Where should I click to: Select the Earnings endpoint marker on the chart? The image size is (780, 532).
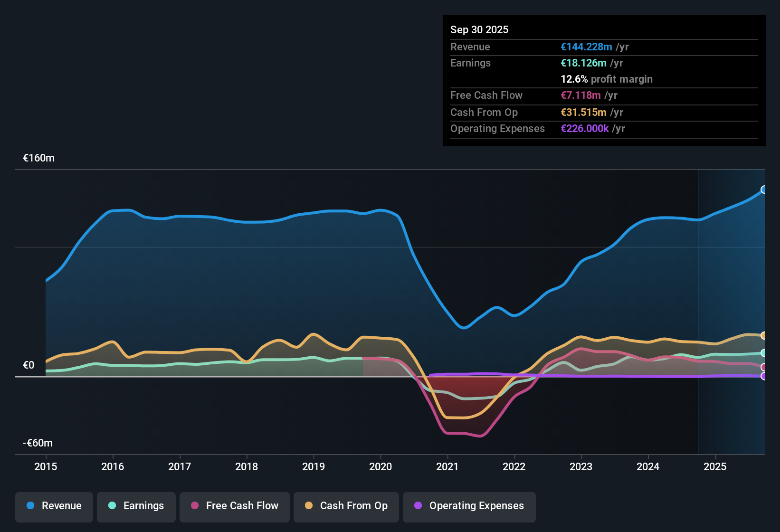[763, 353]
